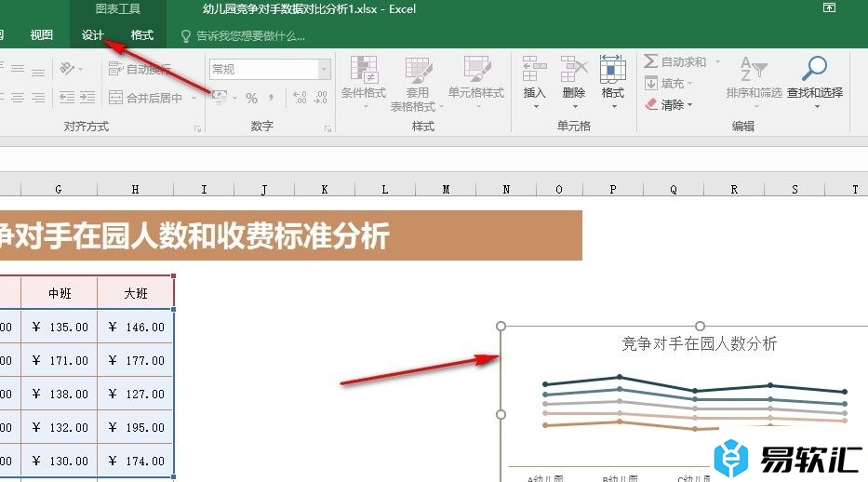868x482 pixels.
Task: Click the cell showing ¥ 146.00
Action: [x=136, y=327]
